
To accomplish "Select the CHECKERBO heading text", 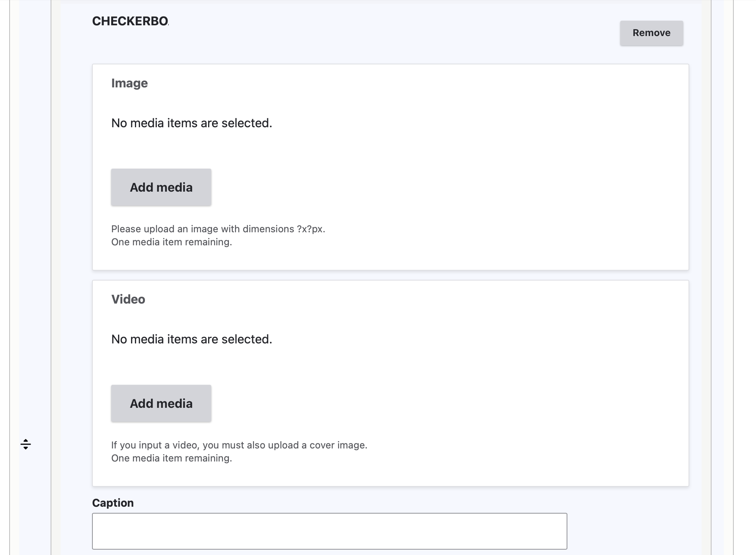I will (x=130, y=21).
